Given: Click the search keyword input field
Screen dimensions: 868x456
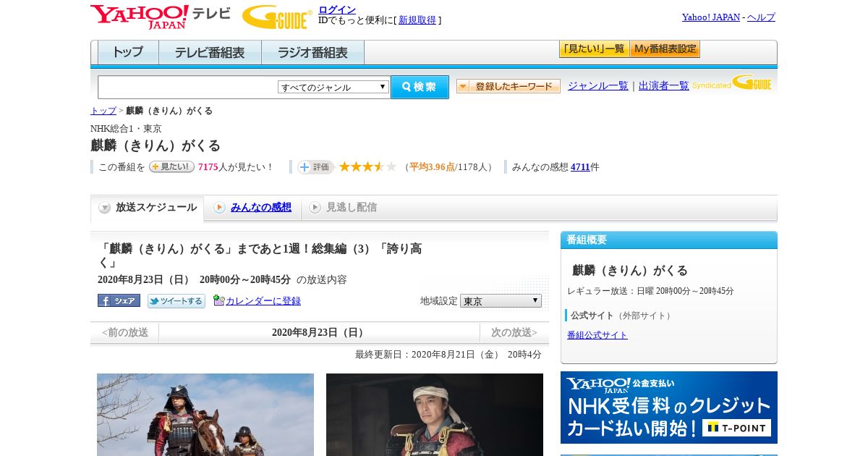Looking at the screenshot, I should [188, 87].
